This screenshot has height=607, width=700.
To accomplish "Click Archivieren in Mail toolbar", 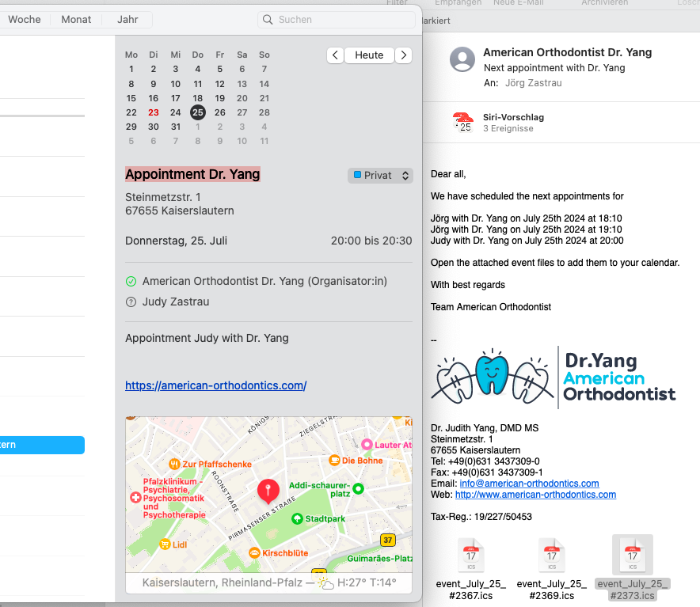I will click(604, 2).
